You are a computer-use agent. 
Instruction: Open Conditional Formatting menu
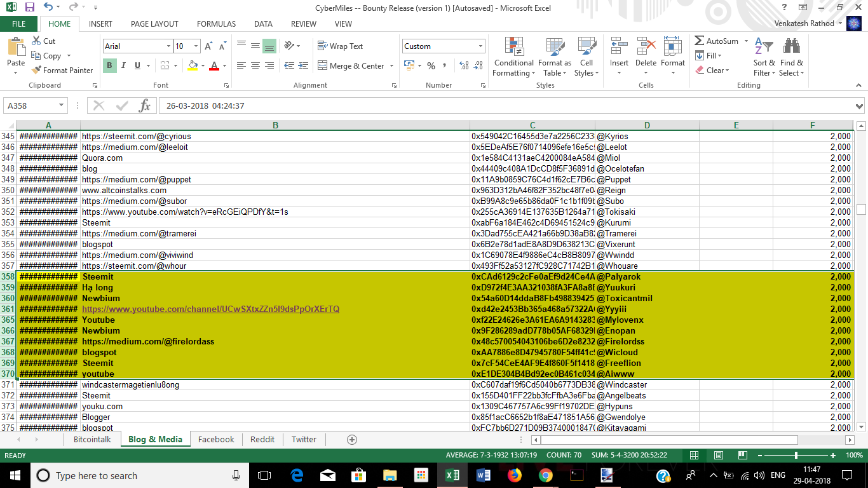click(x=513, y=57)
